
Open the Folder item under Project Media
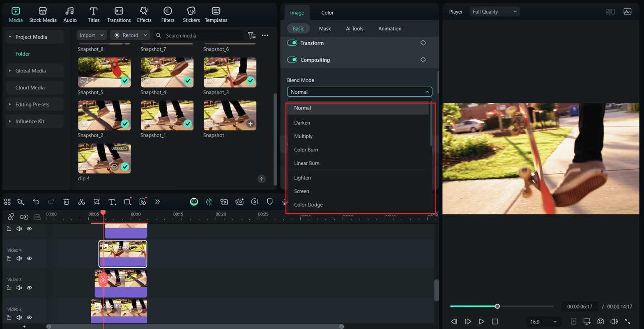click(x=23, y=54)
